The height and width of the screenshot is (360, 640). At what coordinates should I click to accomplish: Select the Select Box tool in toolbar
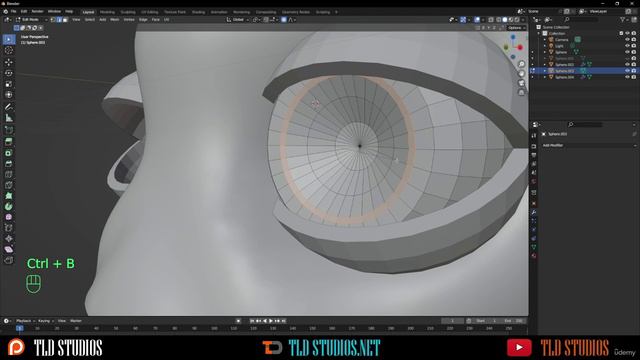tap(9, 40)
